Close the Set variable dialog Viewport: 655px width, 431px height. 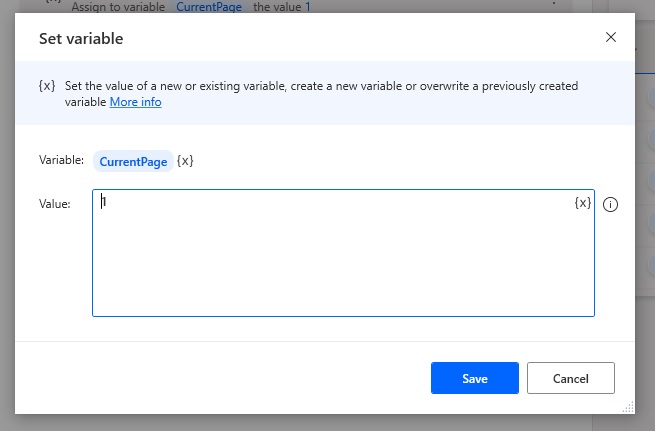tap(611, 37)
